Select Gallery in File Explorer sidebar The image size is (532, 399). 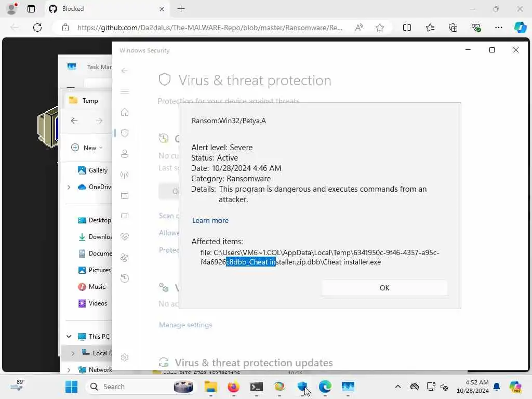[x=98, y=170]
